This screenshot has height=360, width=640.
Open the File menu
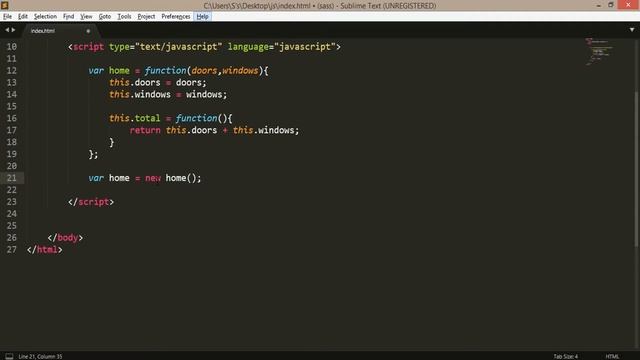[x=7, y=16]
